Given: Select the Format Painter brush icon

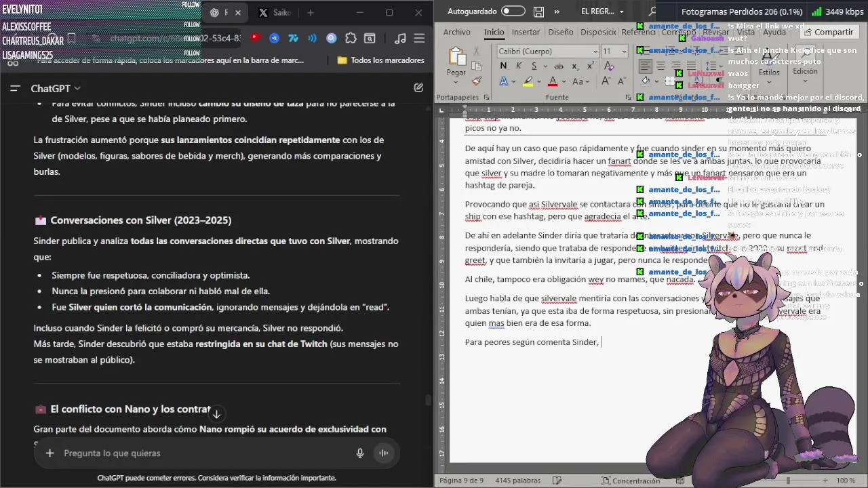Looking at the screenshot, I should click(477, 81).
